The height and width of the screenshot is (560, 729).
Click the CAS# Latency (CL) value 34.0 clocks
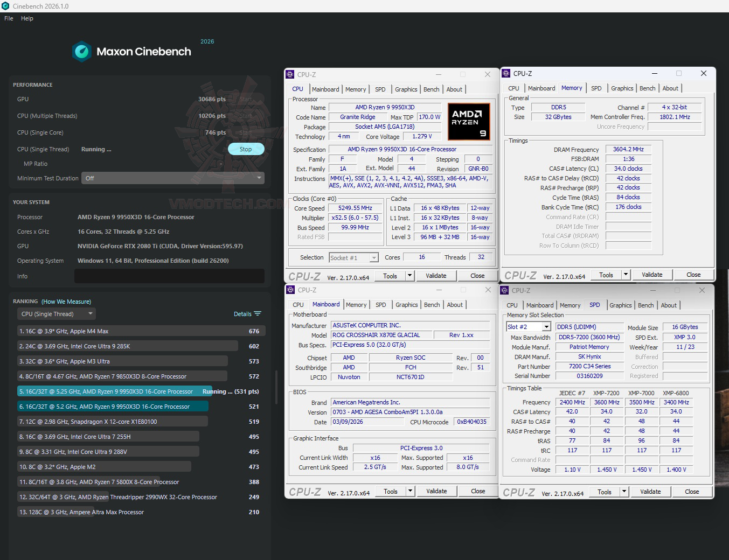[x=628, y=169]
